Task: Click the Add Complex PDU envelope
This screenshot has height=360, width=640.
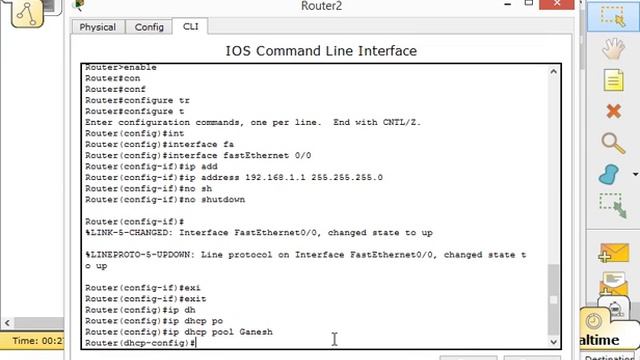Action: pyautogui.click(x=613, y=283)
